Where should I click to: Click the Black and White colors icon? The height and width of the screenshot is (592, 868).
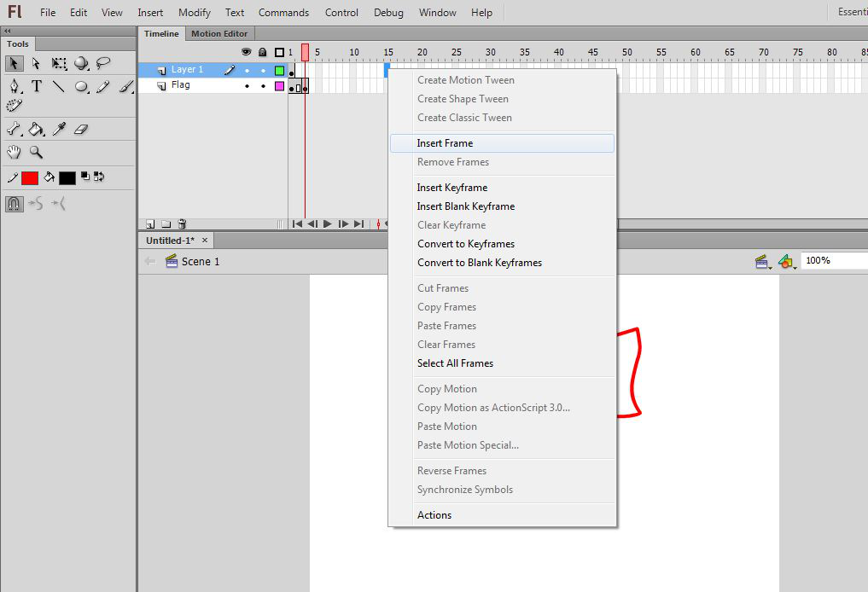[x=85, y=177]
